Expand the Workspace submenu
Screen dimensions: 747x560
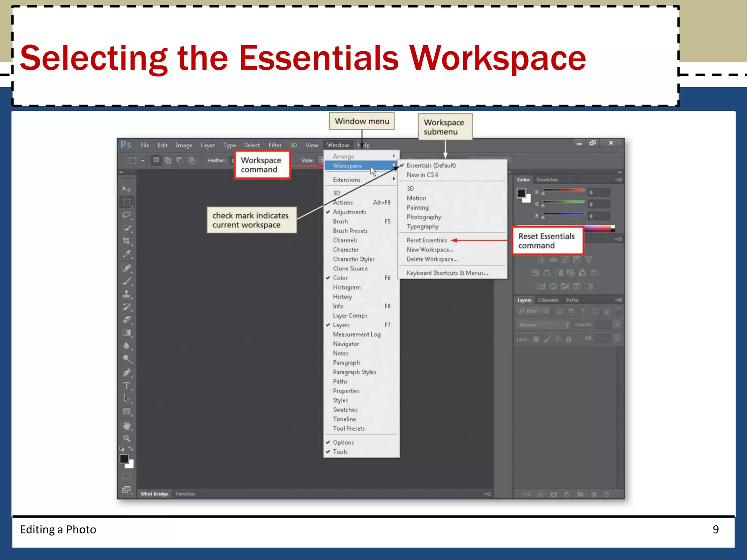[x=361, y=166]
